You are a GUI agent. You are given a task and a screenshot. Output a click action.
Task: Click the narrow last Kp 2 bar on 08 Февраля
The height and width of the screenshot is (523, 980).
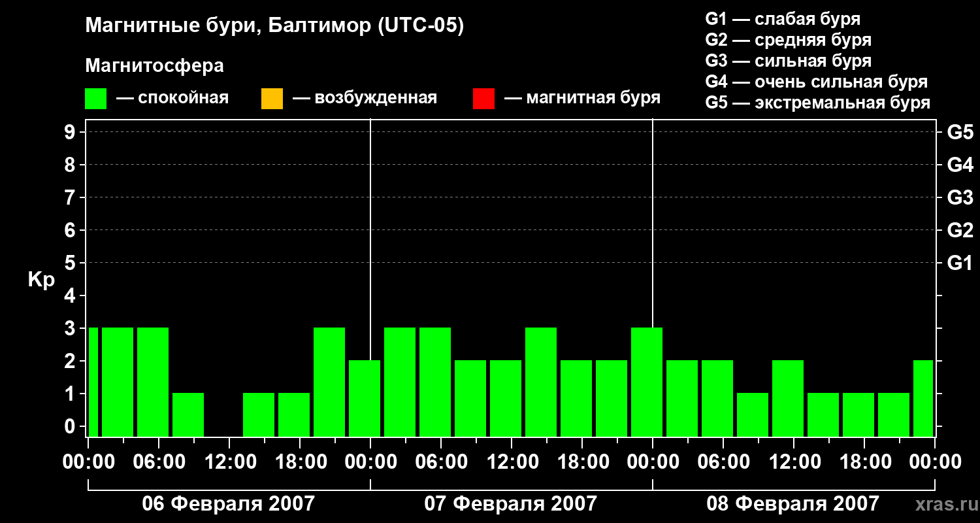(923, 398)
